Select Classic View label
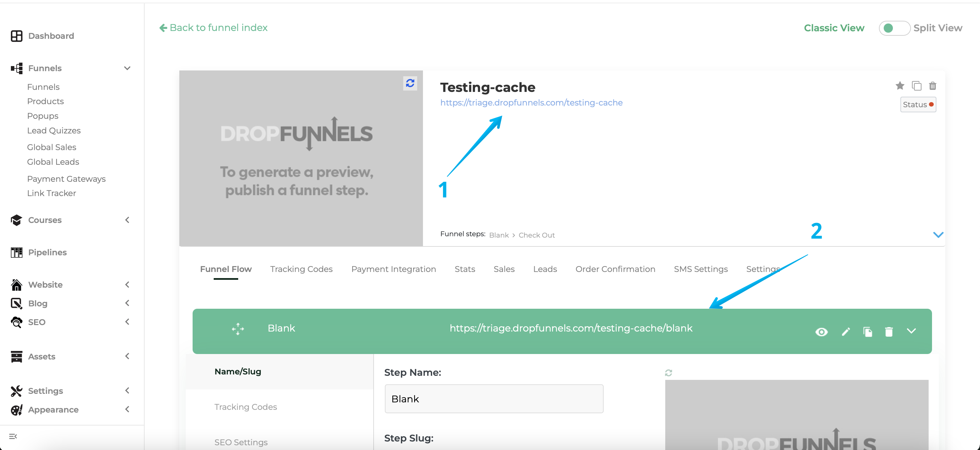Viewport: 980px width, 450px height. (x=834, y=28)
